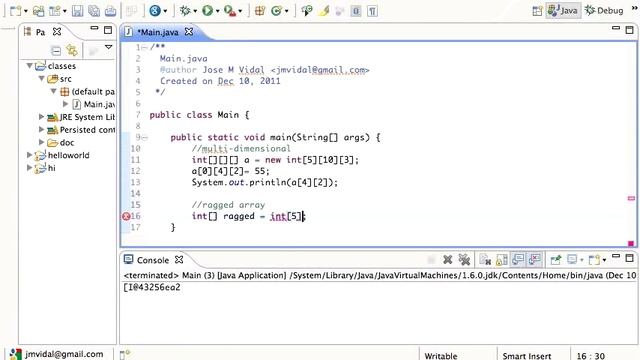Viewport: 640px width, 360px height.
Task: Click the Print icon in toolbar
Action: pyautogui.click(x=110, y=11)
